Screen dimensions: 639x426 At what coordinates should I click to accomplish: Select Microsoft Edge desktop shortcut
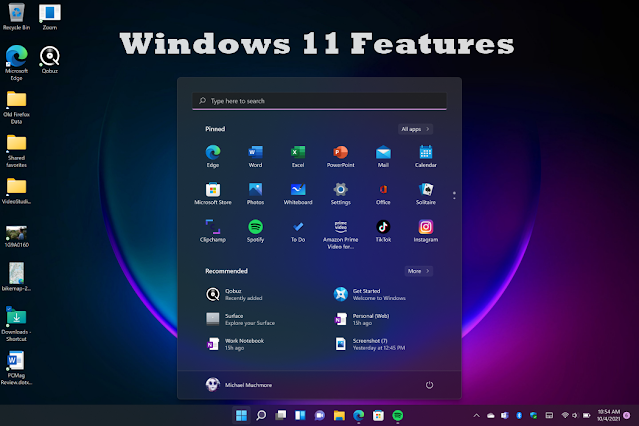[16, 63]
